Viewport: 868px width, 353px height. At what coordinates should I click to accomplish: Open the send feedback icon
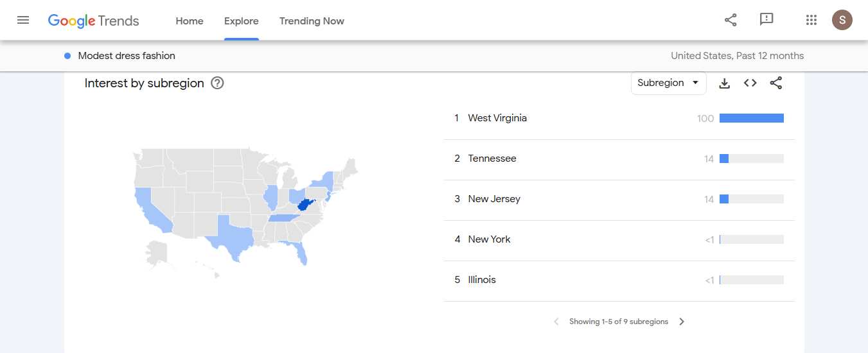(766, 20)
